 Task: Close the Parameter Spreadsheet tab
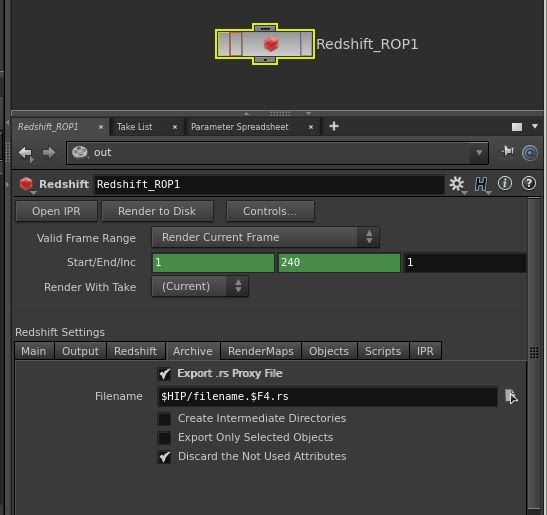(310, 127)
